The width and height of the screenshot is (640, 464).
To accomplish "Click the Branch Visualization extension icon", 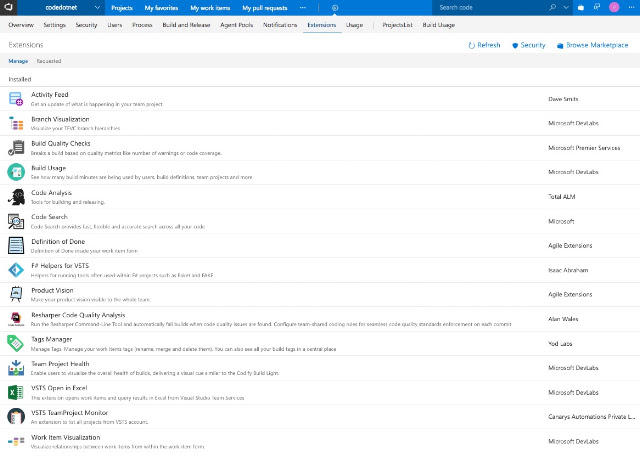I will point(16,123).
